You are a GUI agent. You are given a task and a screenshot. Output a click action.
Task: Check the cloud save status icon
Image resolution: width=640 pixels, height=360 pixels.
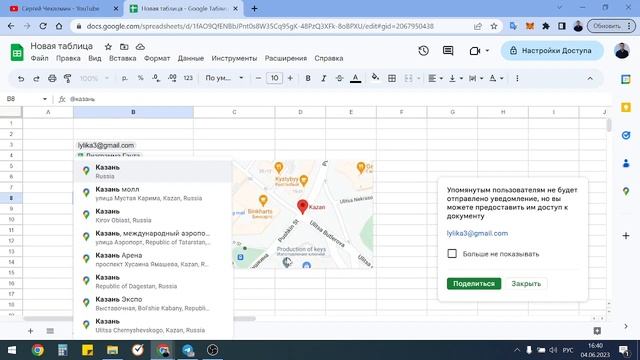[x=140, y=47]
